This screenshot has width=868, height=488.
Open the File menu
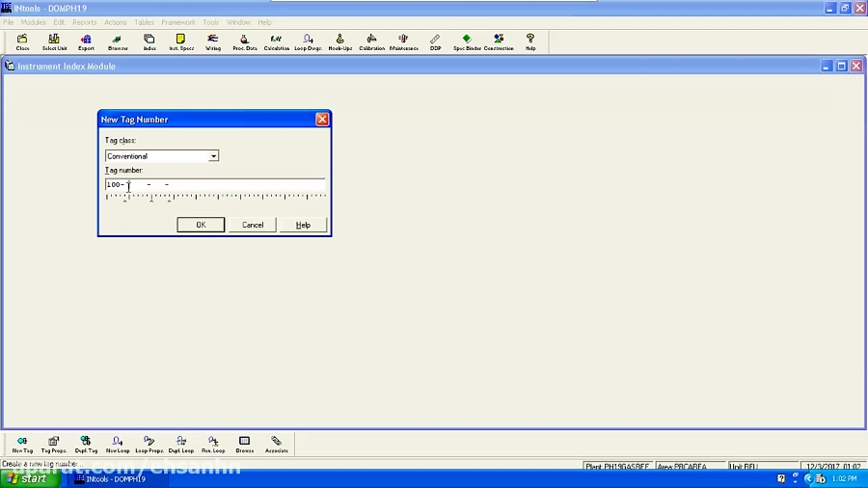pos(9,22)
